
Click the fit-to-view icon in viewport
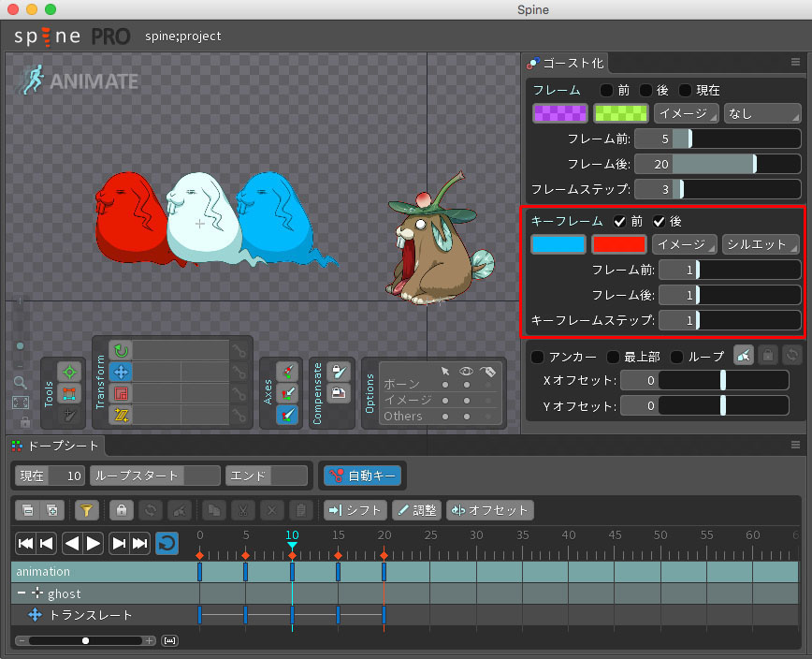coord(21,403)
